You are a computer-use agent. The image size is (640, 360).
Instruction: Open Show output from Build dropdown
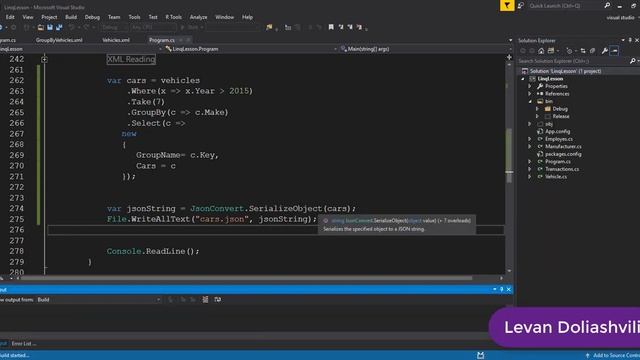click(99, 300)
